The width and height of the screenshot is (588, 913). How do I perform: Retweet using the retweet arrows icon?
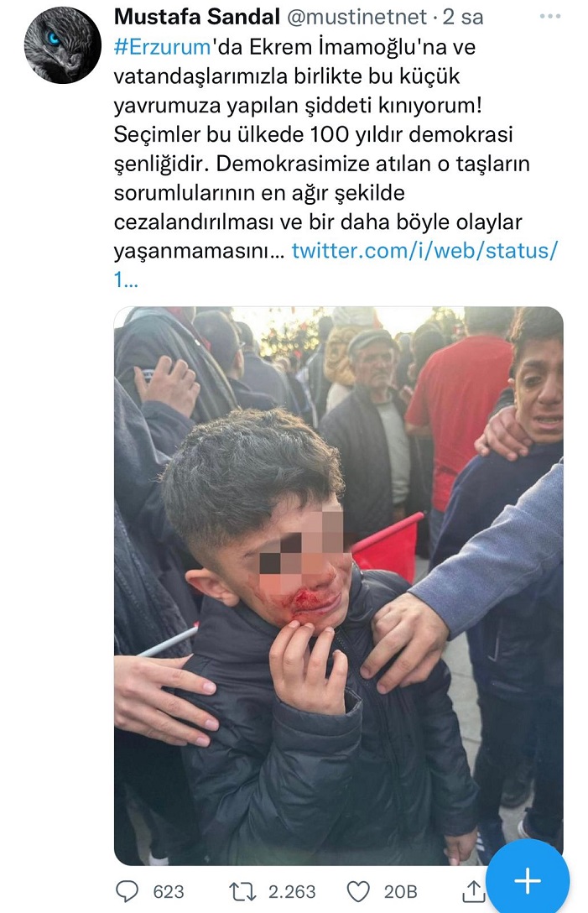pos(242,891)
